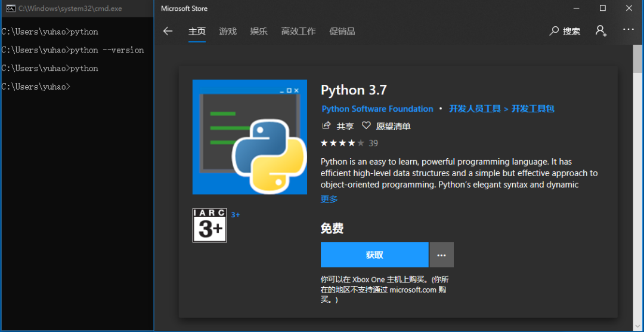This screenshot has width=644, height=332.
Task: Expand description with 更多 link
Action: (329, 199)
